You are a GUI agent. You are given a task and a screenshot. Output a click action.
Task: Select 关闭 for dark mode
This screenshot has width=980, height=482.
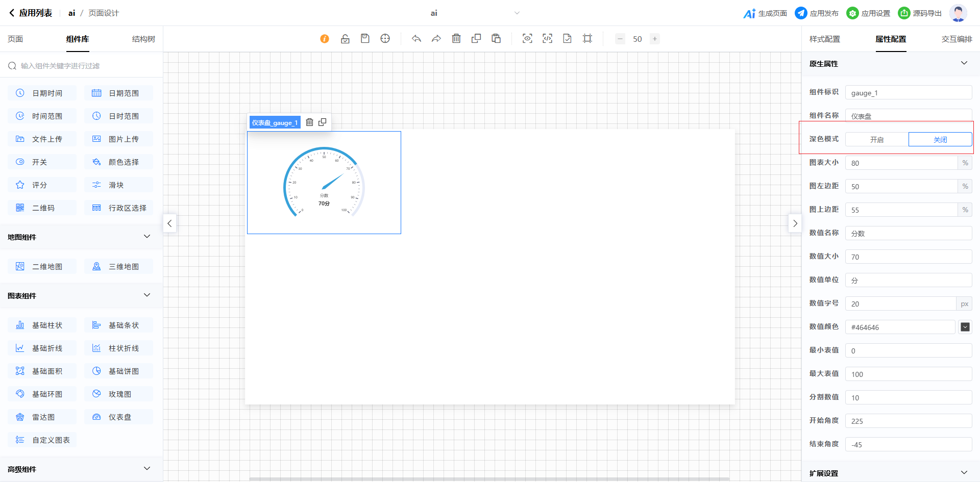pos(940,139)
